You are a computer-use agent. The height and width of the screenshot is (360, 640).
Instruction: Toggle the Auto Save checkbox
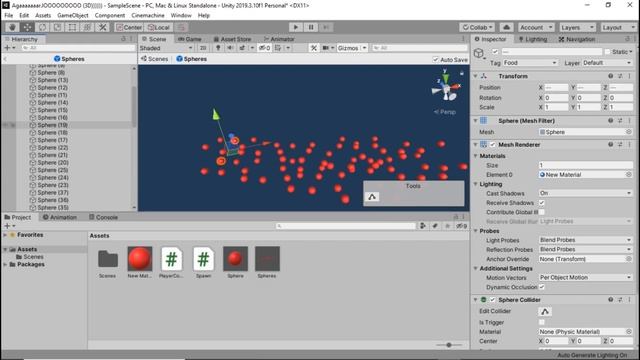[x=436, y=60]
